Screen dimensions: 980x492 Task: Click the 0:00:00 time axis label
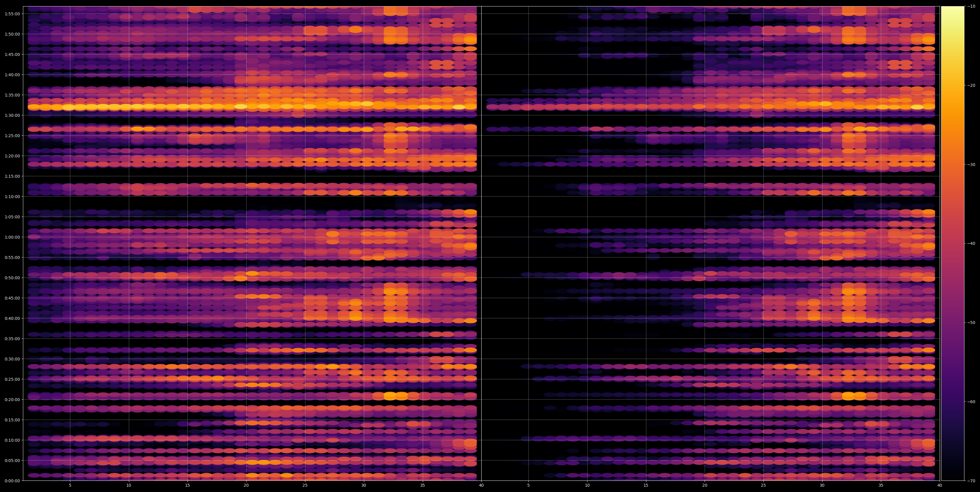pos(12,481)
